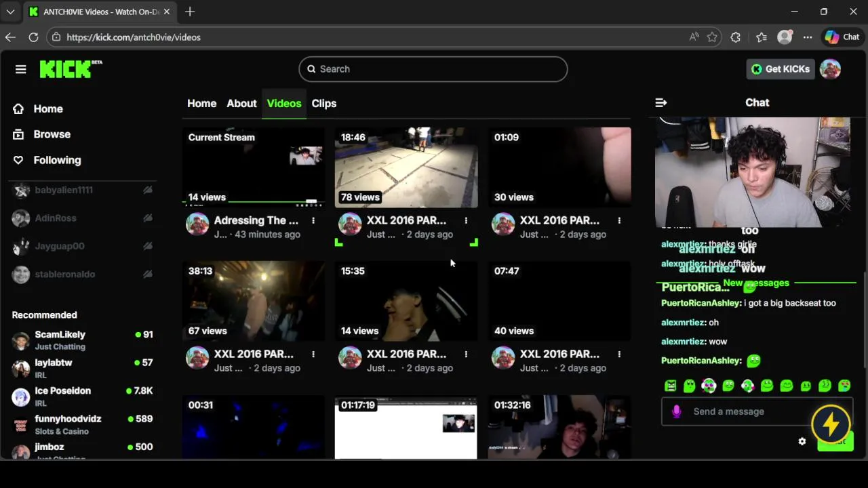Open chat settings gear icon
Viewport: 868px width, 488px height.
pos(802,441)
